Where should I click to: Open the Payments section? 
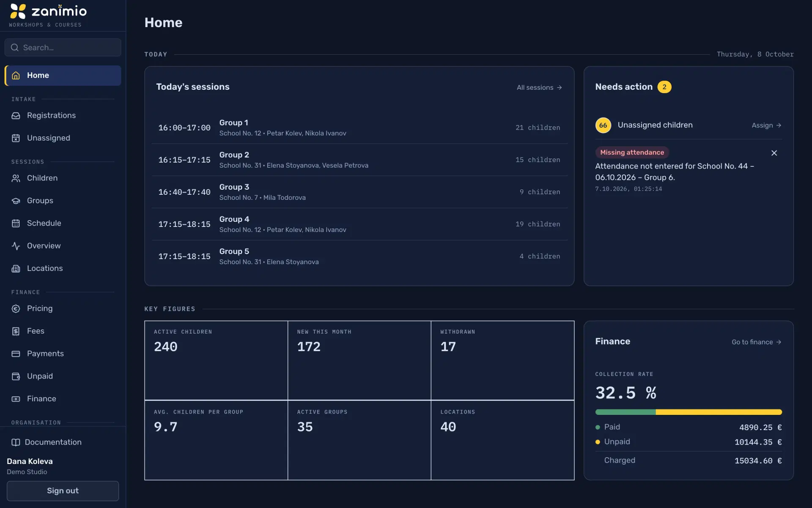(63, 353)
